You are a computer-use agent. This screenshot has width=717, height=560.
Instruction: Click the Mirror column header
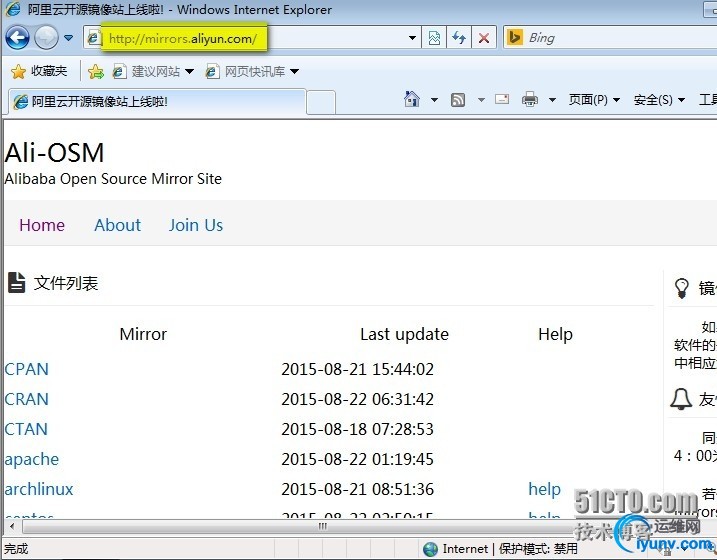point(143,334)
